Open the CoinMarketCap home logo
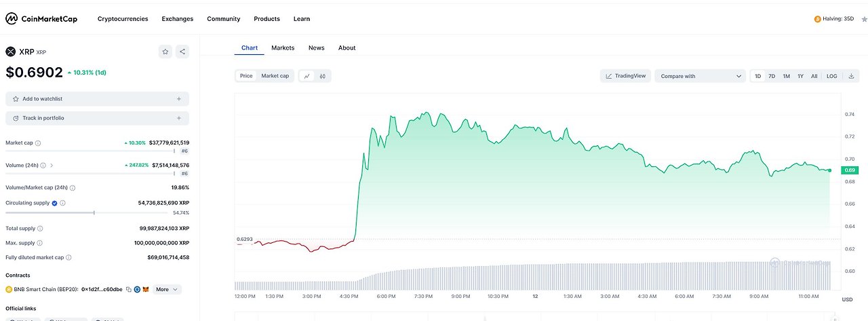868x321 pixels. pos(41,19)
